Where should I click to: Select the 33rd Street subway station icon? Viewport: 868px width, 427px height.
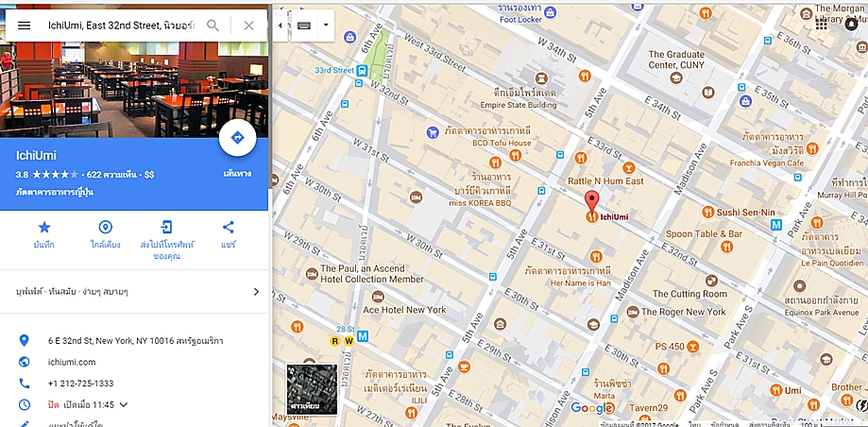(x=362, y=70)
